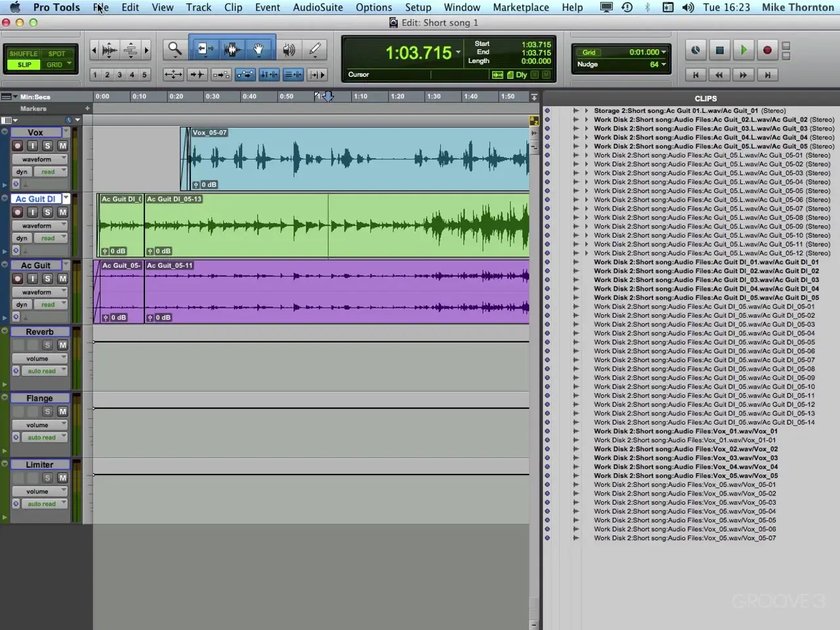Image resolution: width=840 pixels, height=630 pixels.
Task: Select the Trim tool
Action: click(205, 49)
